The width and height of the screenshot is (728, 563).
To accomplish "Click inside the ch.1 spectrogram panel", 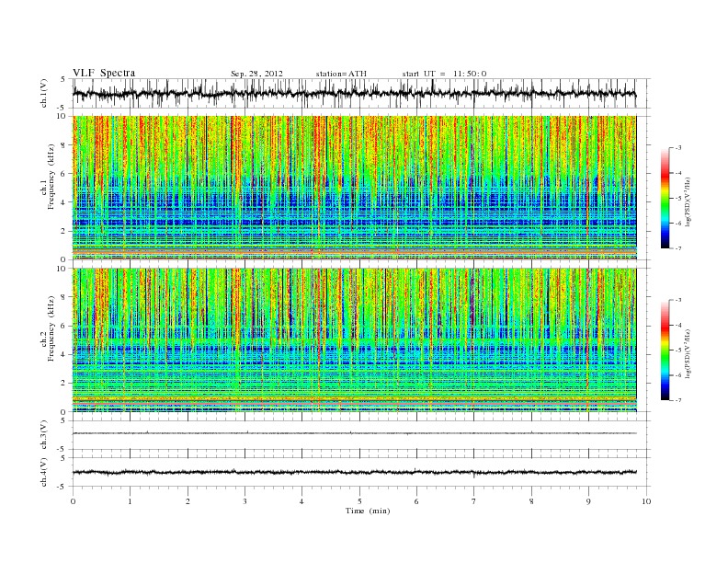I will 354,188.
